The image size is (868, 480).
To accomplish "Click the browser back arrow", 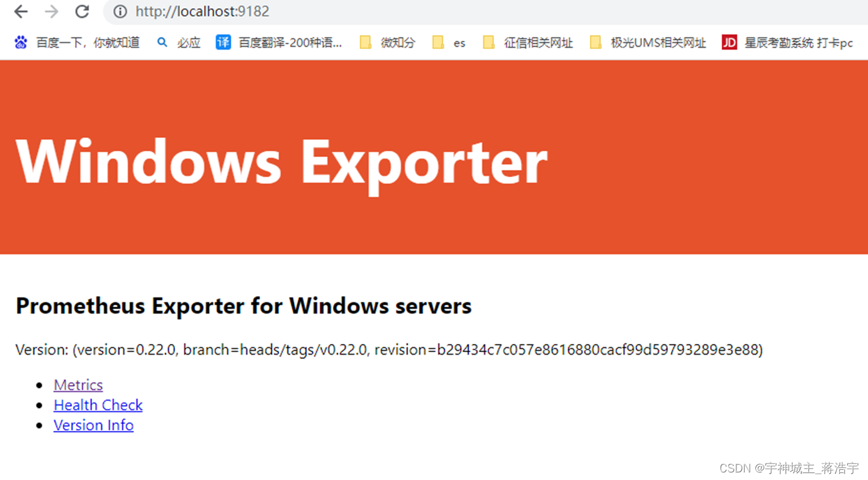I will pos(21,11).
